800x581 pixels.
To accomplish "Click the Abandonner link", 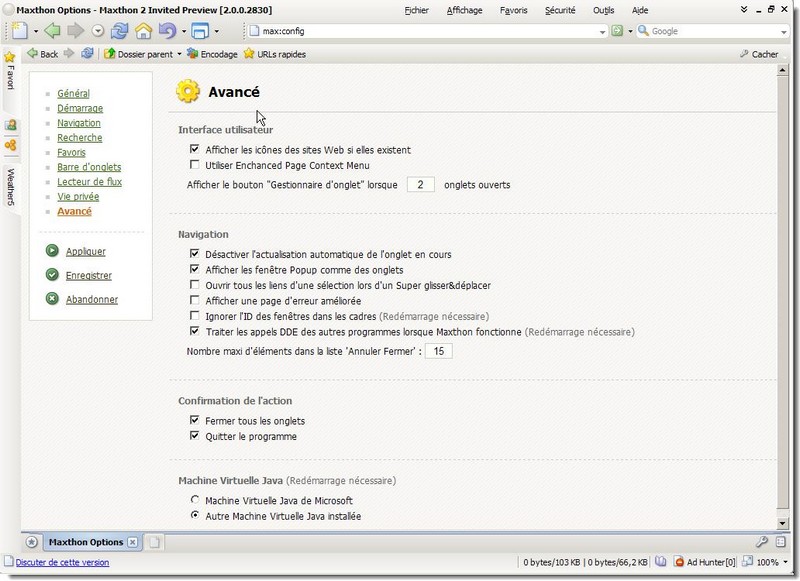I will (x=91, y=299).
